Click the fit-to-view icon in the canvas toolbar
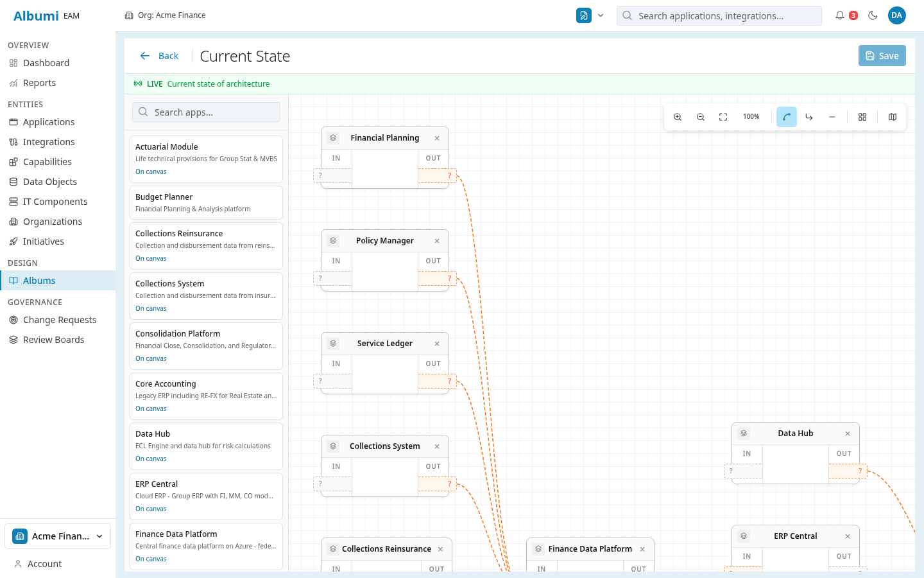924x578 pixels. click(x=723, y=116)
